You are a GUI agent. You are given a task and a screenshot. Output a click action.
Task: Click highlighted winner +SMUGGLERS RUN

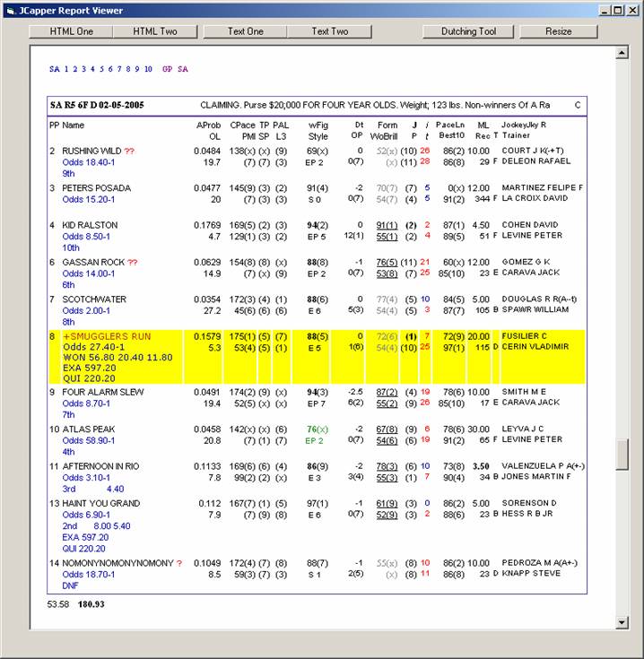tap(107, 336)
